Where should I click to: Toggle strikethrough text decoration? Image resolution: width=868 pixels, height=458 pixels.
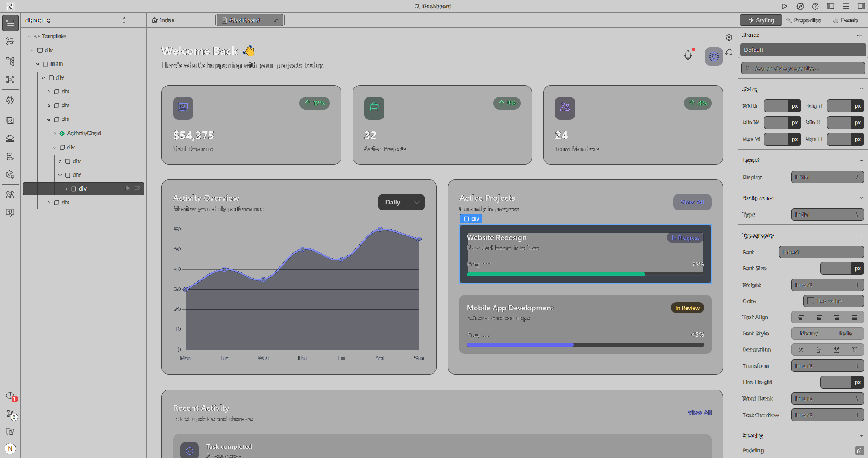click(818, 350)
